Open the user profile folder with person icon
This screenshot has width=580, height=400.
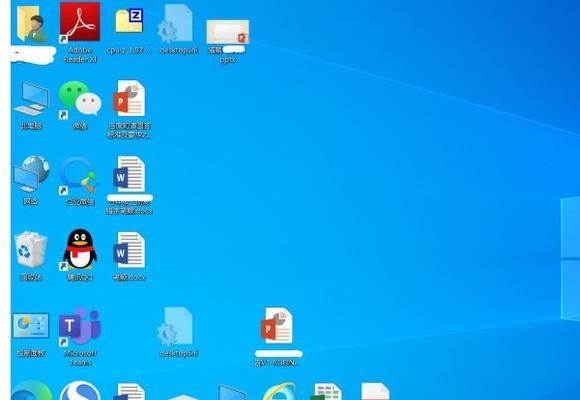tap(32, 24)
